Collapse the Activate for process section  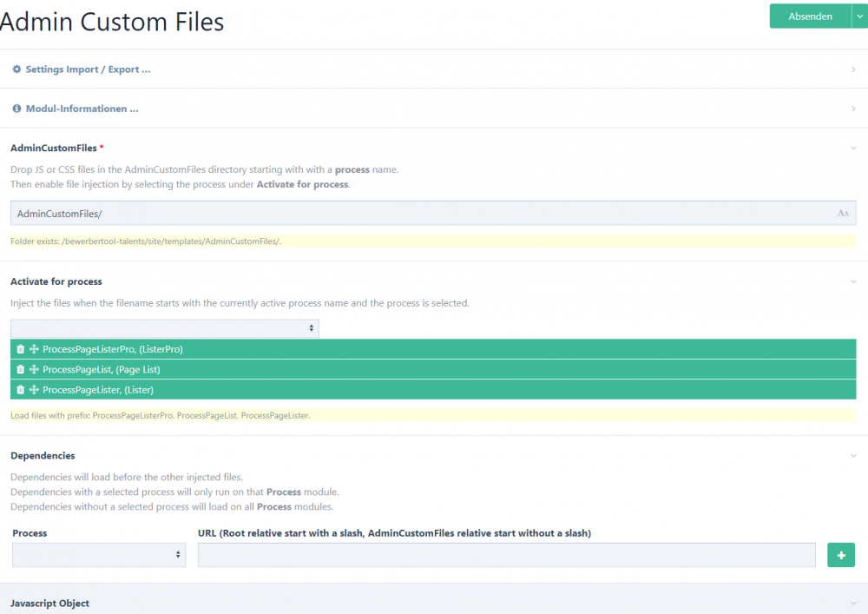pos(853,282)
